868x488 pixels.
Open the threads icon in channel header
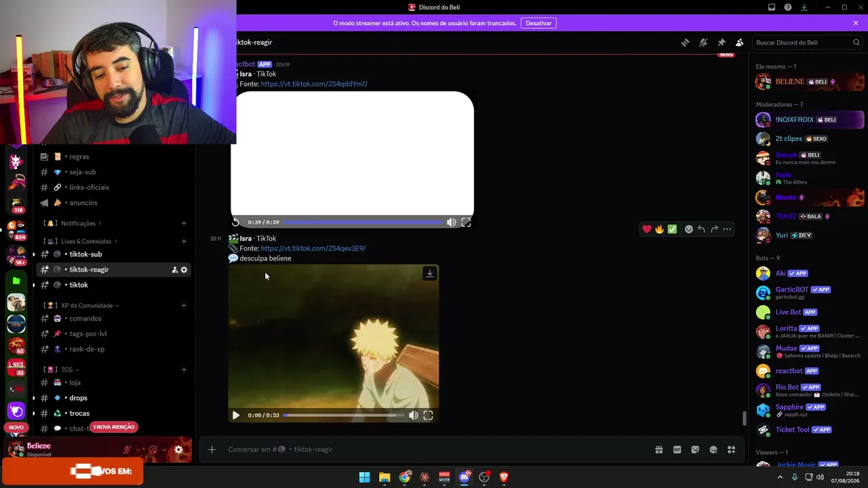(x=685, y=42)
